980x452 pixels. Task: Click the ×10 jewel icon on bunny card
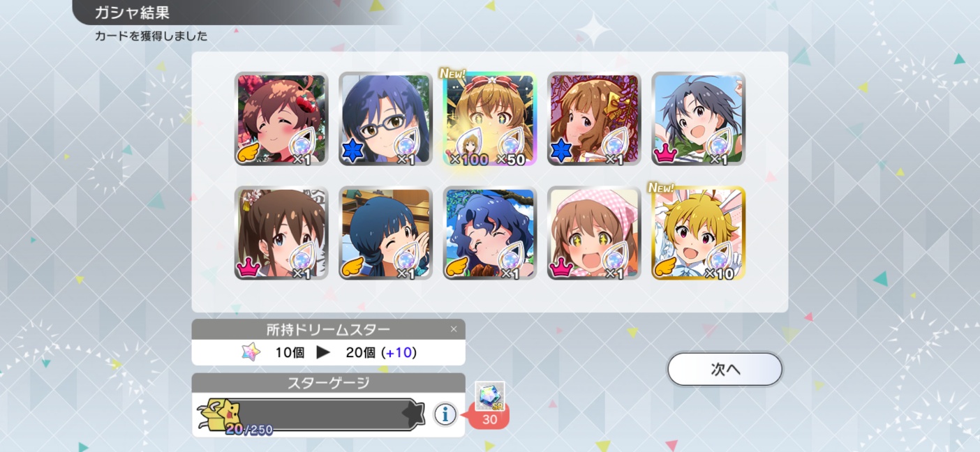point(719,258)
